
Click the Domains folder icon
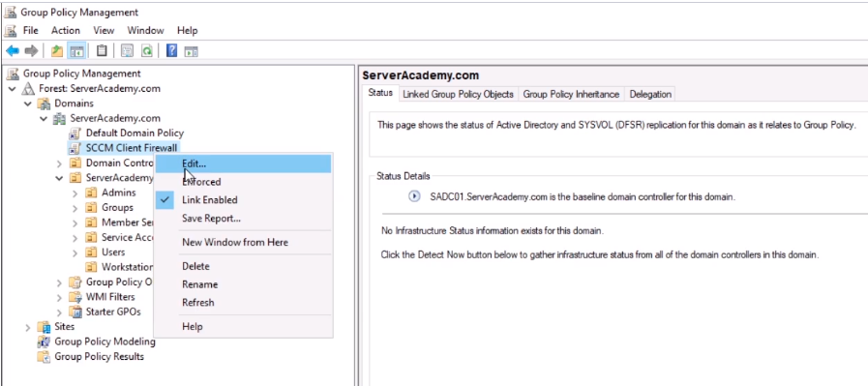44,104
